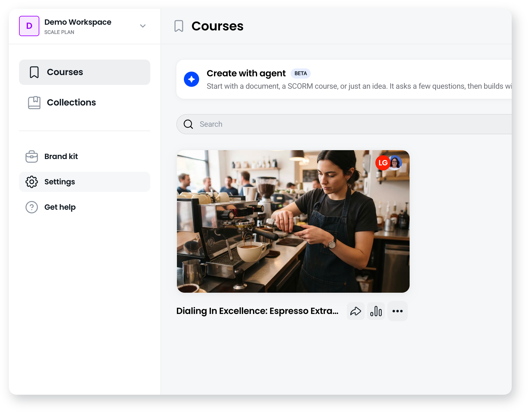
Task: Click the collaborator photo avatar
Action: 395,163
